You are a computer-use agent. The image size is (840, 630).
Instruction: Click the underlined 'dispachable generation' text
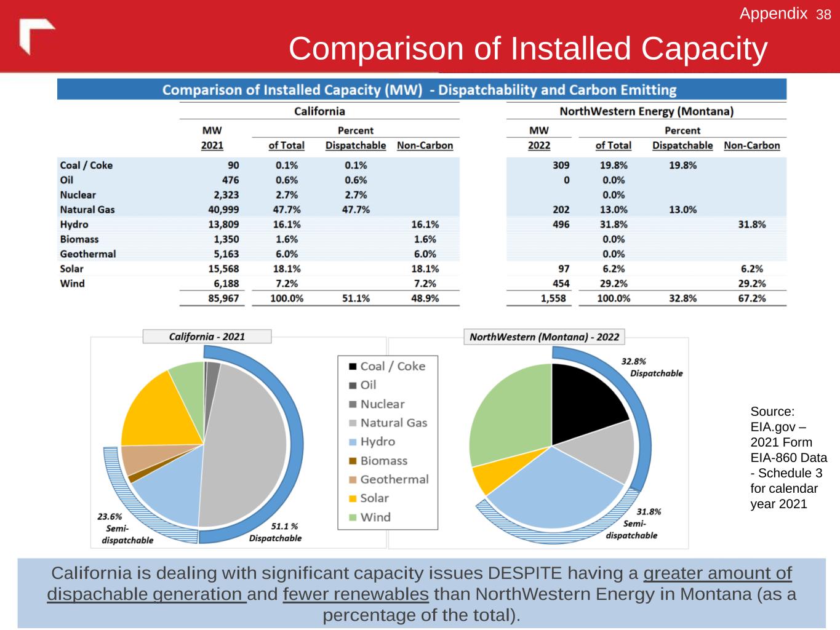tap(146, 594)
